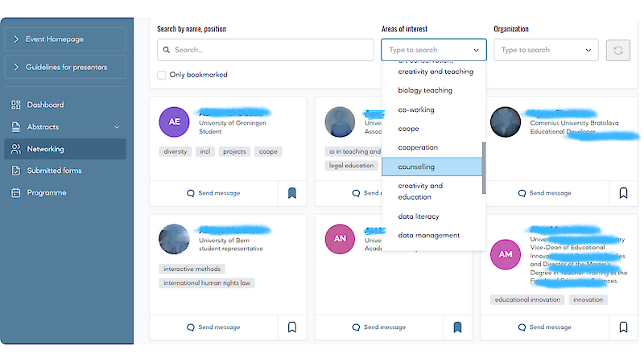Click the dropdown list scrollbar
The width and height of the screenshot is (644, 362).
click(484, 167)
